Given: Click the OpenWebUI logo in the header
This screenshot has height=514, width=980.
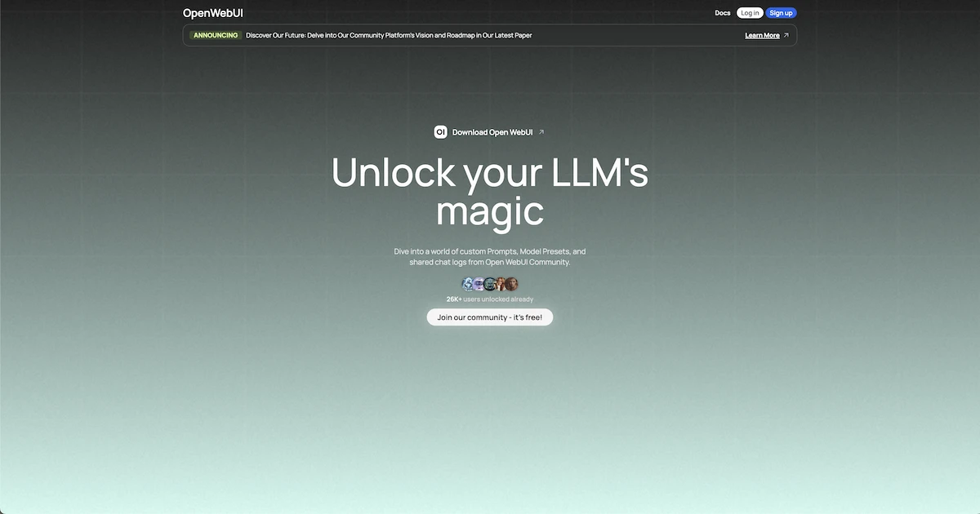Looking at the screenshot, I should (x=213, y=13).
